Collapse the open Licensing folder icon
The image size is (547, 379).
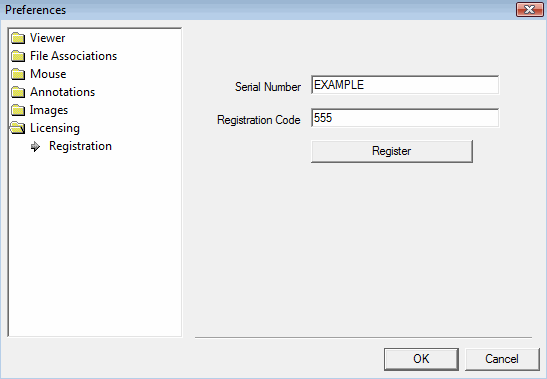[17, 128]
